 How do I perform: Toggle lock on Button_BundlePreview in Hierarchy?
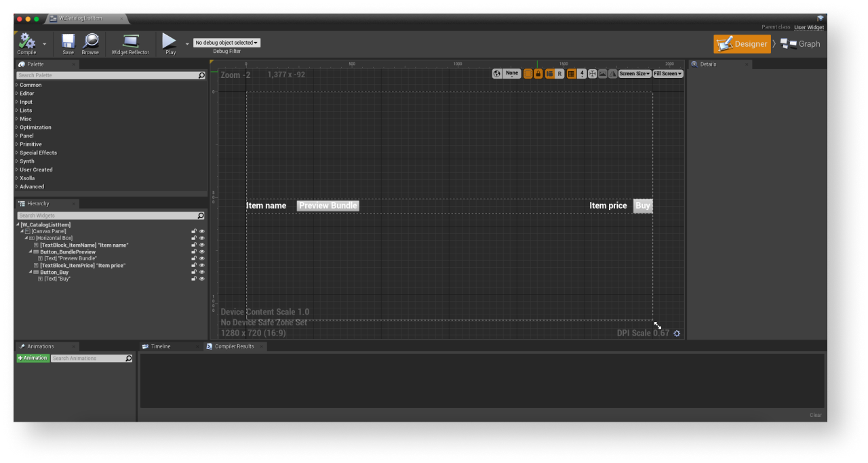click(194, 251)
